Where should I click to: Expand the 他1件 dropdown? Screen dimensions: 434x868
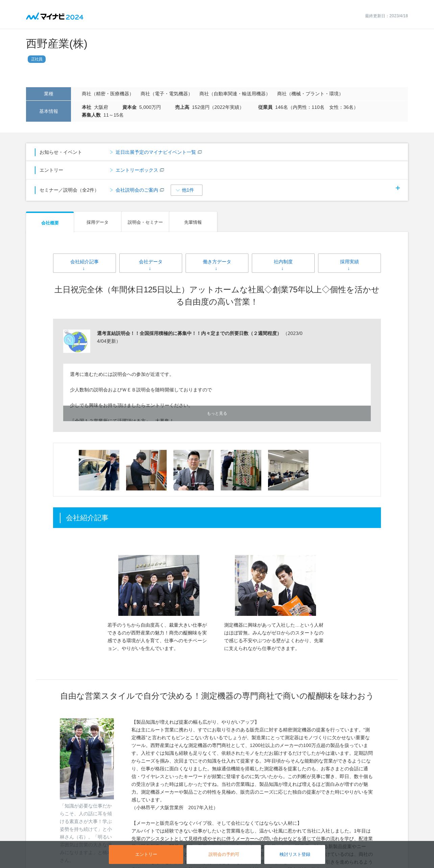tap(187, 190)
